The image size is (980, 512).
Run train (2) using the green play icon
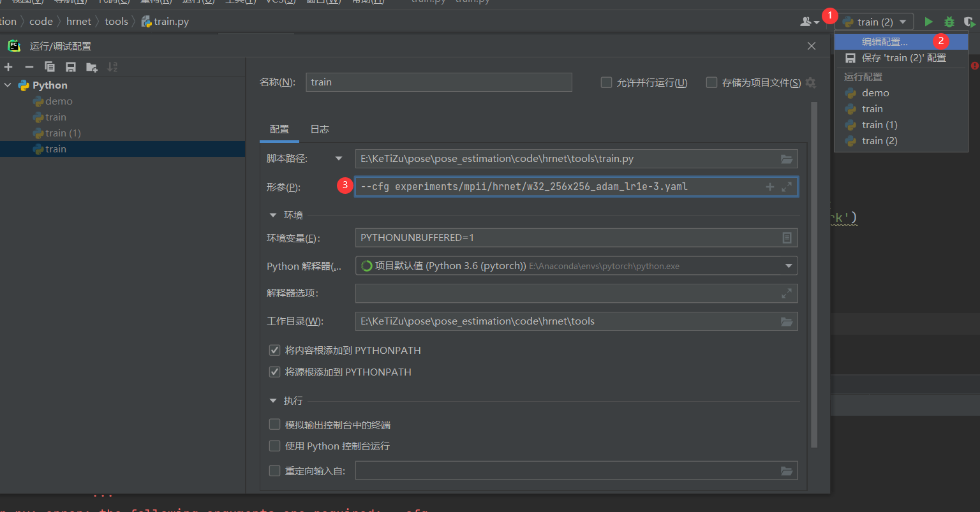pyautogui.click(x=928, y=21)
